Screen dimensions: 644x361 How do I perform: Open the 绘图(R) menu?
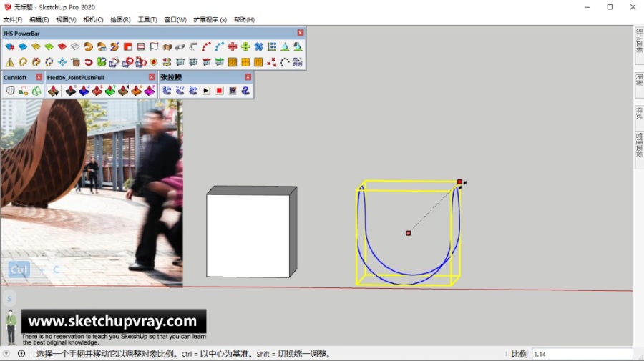(x=120, y=20)
